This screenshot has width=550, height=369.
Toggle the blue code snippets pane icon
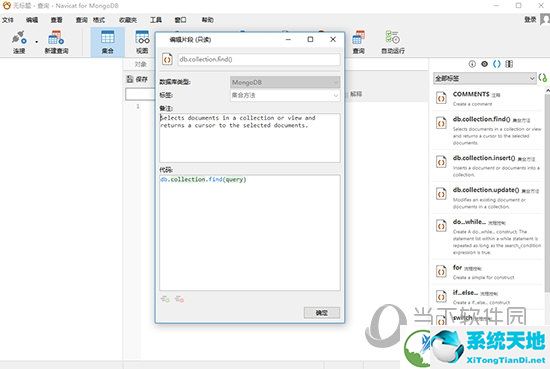click(x=497, y=64)
